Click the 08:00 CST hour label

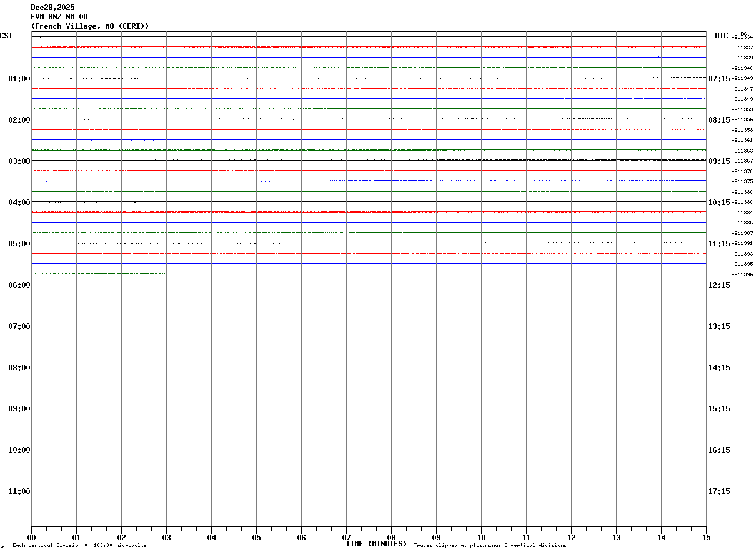click(19, 367)
